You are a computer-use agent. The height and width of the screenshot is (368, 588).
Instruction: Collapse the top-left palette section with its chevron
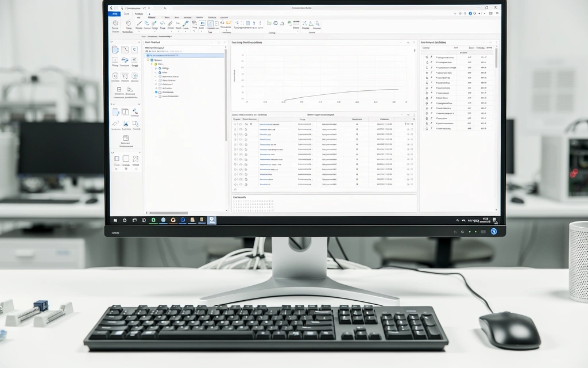pyautogui.click(x=111, y=42)
